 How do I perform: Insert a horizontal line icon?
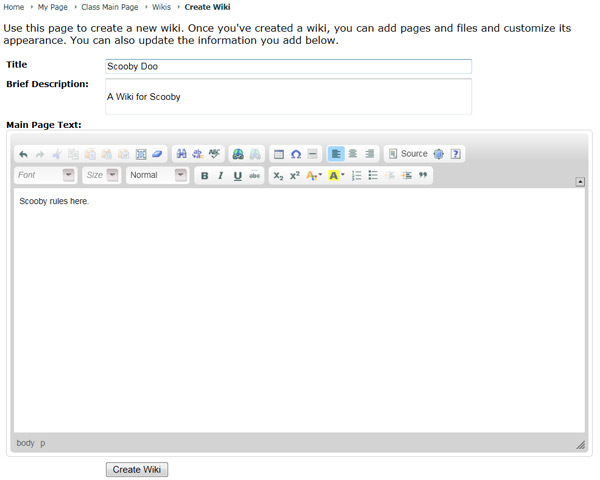pos(312,154)
